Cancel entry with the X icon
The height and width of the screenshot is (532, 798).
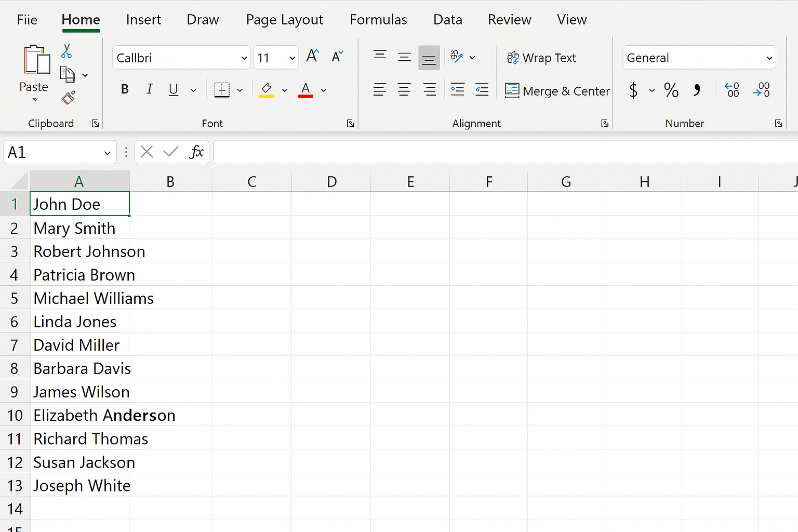(147, 152)
